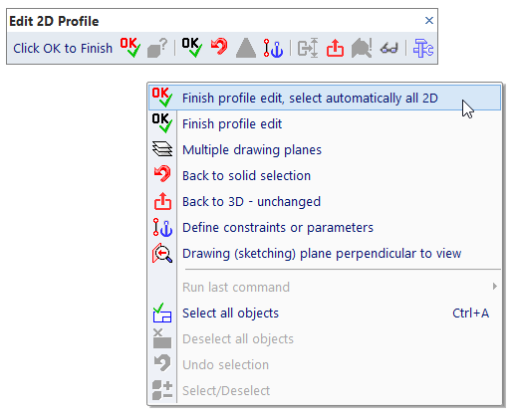Click the glasses icon in toolbar
The width and height of the screenshot is (517, 420).
389,49
